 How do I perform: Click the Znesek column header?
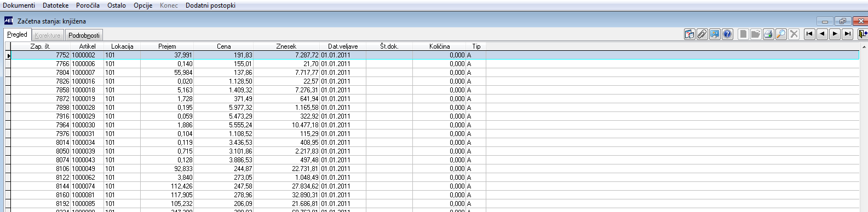[286, 46]
